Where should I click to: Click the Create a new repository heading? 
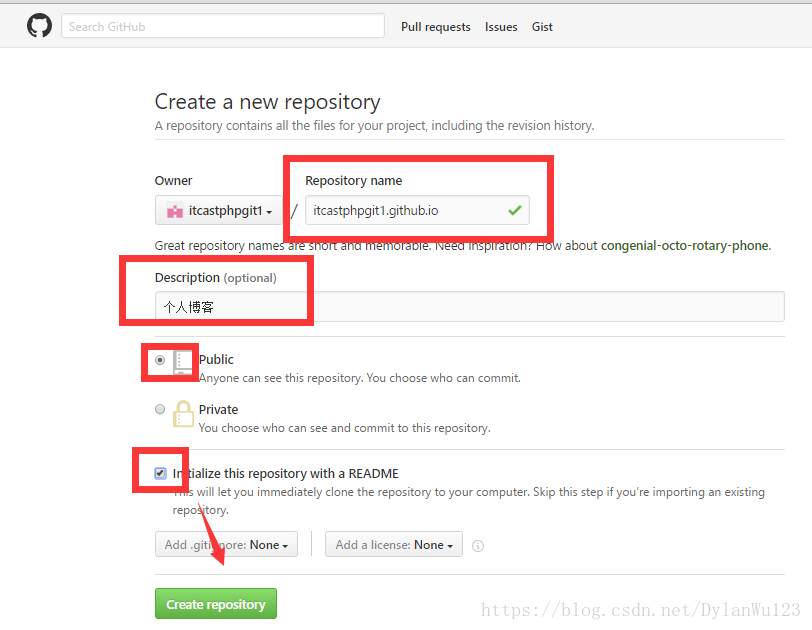tap(267, 102)
